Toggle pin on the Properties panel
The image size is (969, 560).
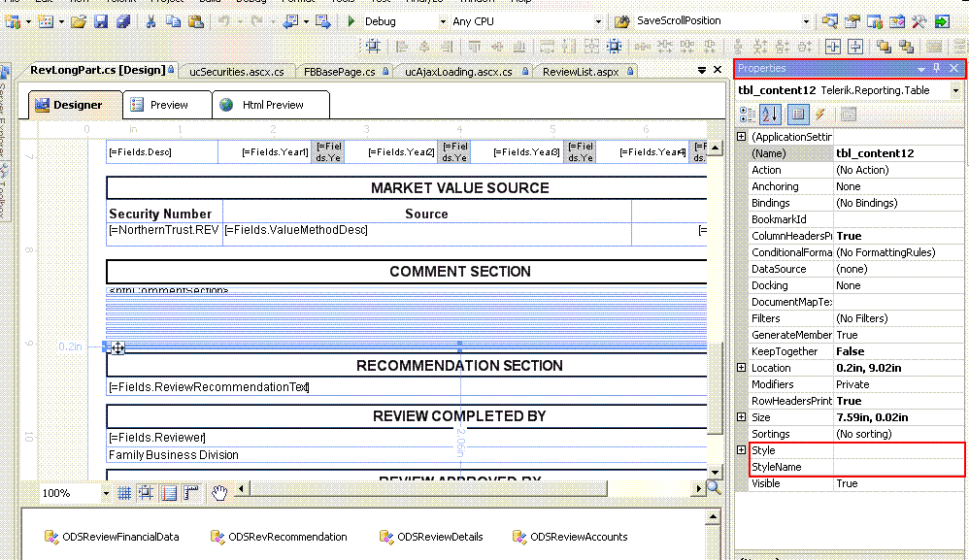tap(937, 68)
